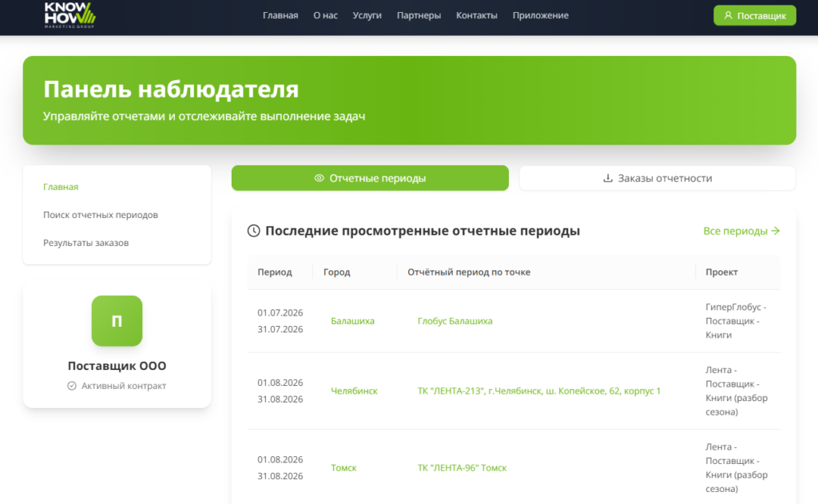Open Поиск отчетных периодов in sidebar
Screen dimensions: 818x504
click(x=101, y=215)
